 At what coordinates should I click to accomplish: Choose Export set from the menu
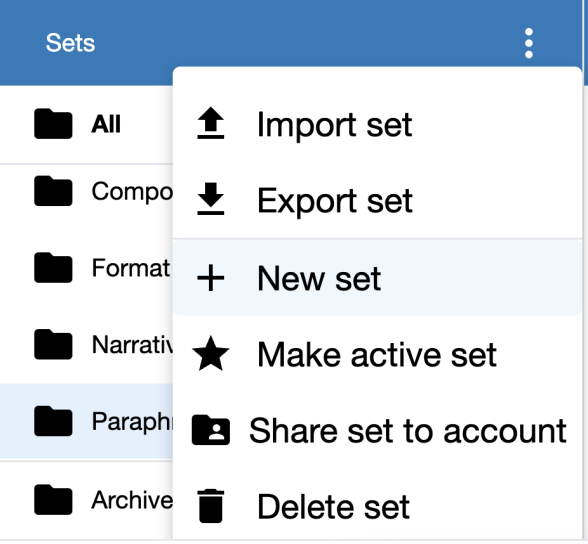click(377, 201)
